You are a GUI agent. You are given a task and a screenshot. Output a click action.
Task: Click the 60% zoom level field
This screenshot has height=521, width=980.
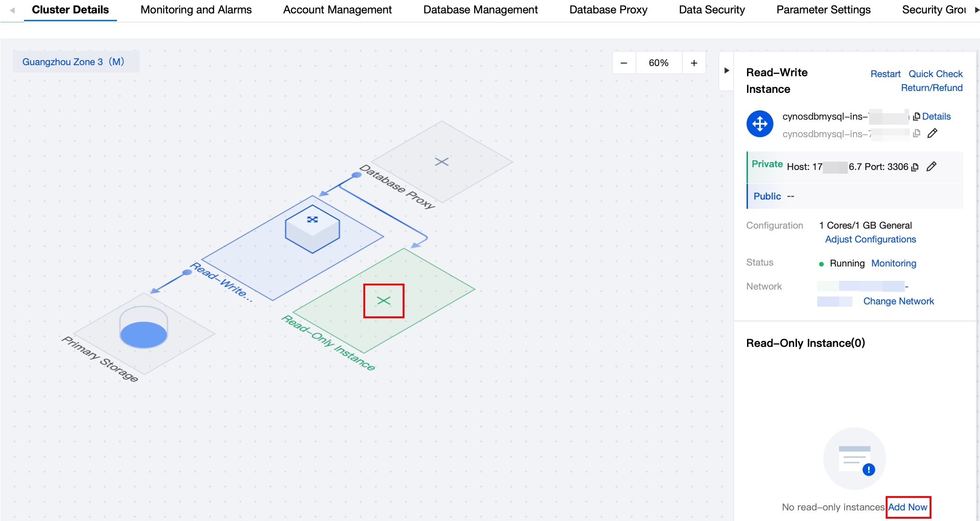pyautogui.click(x=658, y=63)
